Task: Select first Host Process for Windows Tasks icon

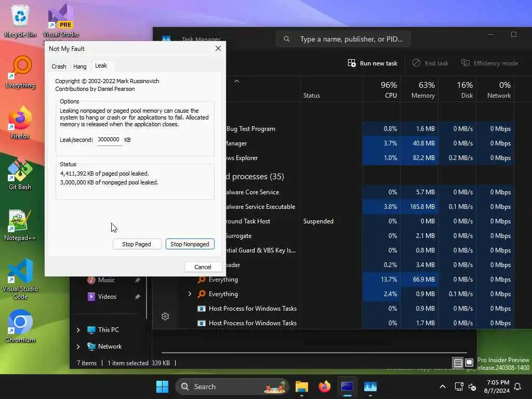Action: [x=202, y=309]
